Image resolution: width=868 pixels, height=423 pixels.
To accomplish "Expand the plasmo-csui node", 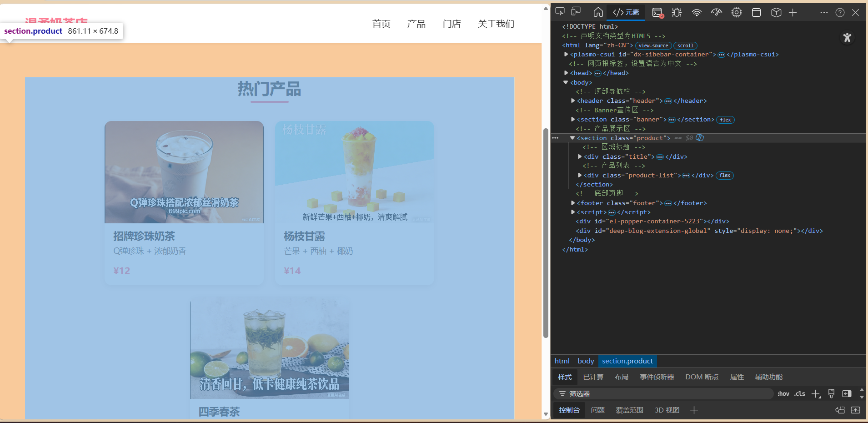I will (566, 54).
